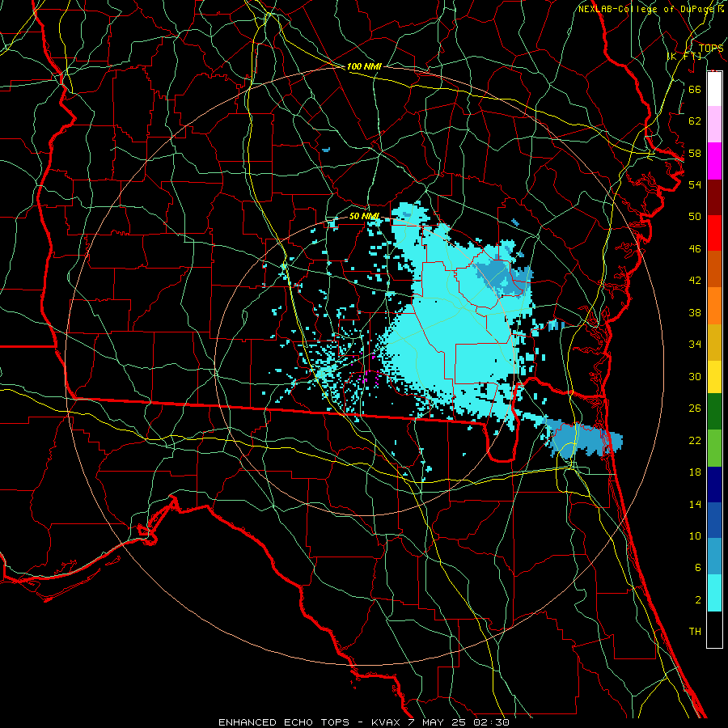
Task: Click the legend value '38'
Action: pyautogui.click(x=695, y=312)
